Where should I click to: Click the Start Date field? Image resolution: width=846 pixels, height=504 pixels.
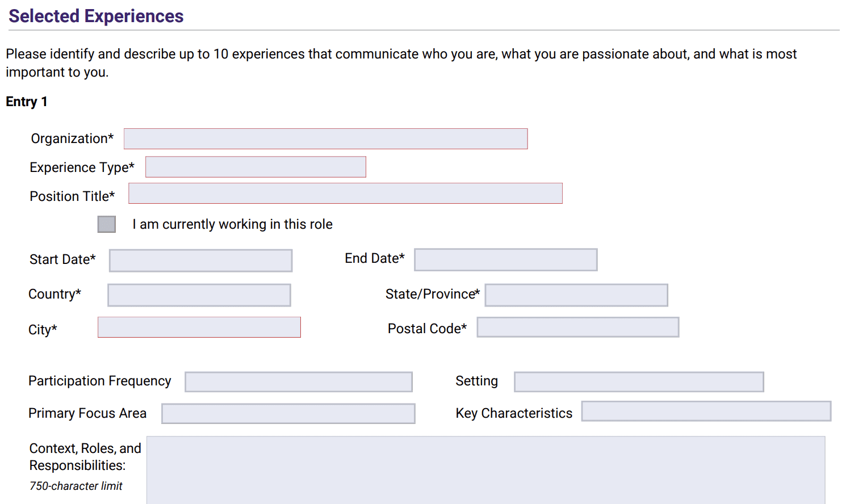[200, 261]
